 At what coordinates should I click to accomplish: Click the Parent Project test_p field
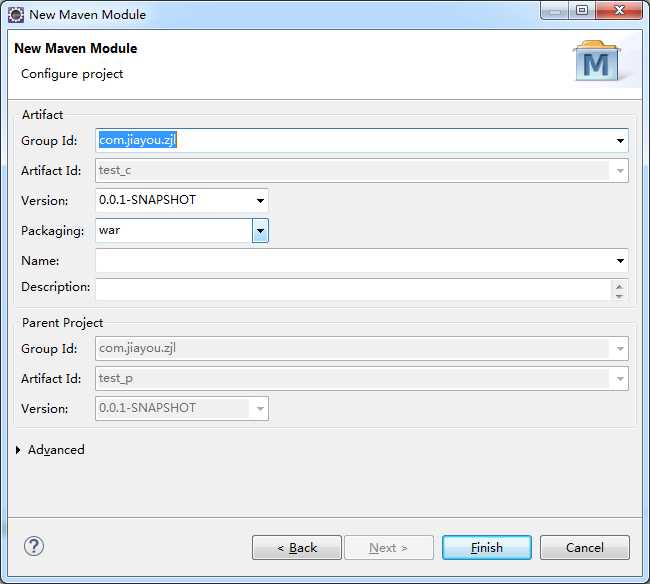tap(361, 378)
